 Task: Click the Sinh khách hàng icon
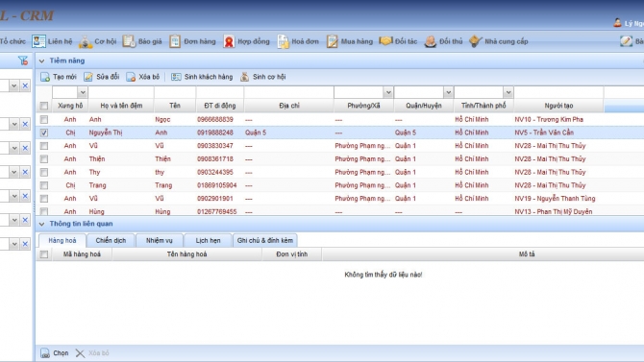pos(176,77)
